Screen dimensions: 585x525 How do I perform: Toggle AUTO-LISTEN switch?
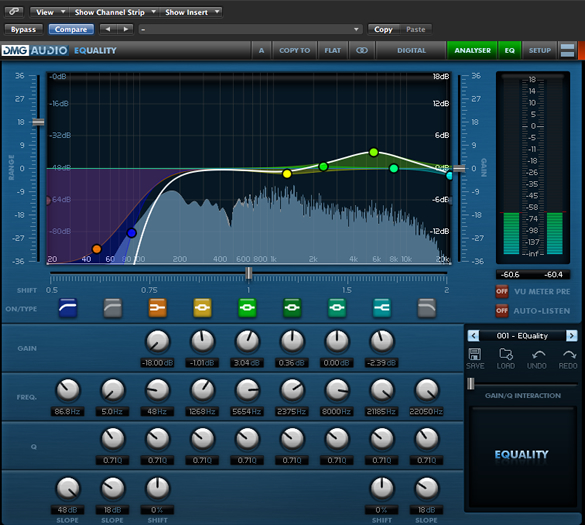502,311
